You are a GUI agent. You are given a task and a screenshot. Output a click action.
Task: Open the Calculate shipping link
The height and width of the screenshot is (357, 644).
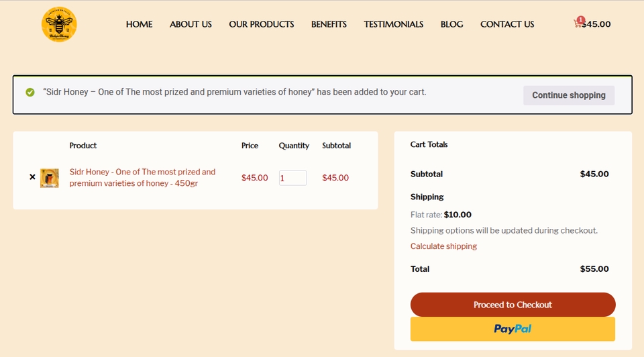coord(443,246)
